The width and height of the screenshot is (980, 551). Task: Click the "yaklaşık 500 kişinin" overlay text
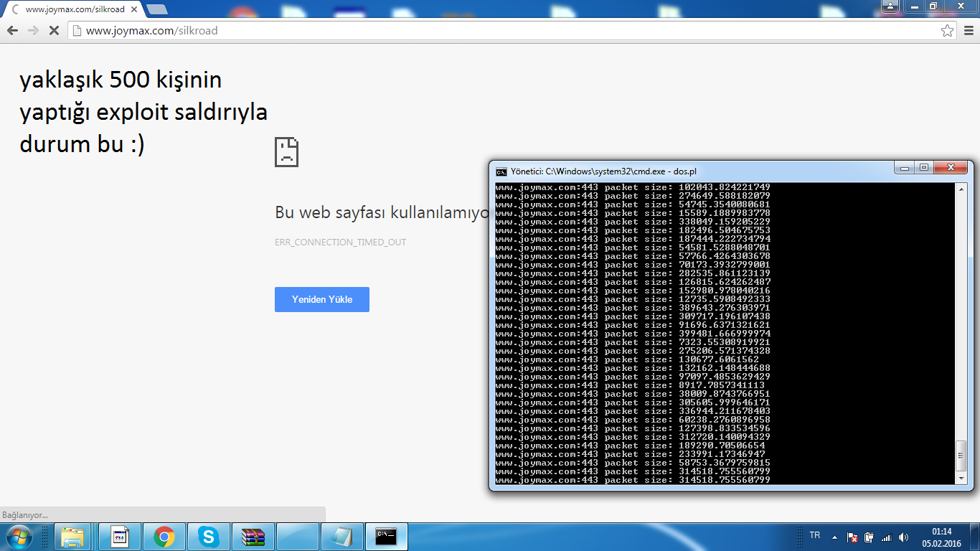click(x=121, y=80)
